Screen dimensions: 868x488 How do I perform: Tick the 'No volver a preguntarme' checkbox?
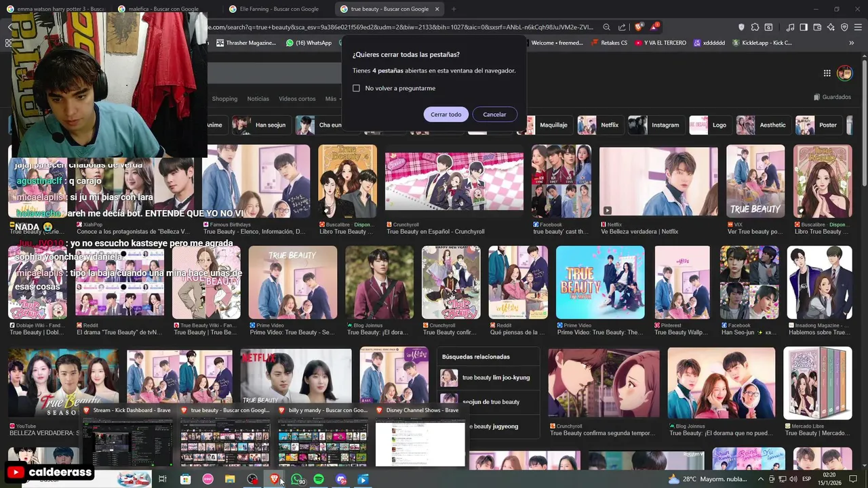coord(356,88)
